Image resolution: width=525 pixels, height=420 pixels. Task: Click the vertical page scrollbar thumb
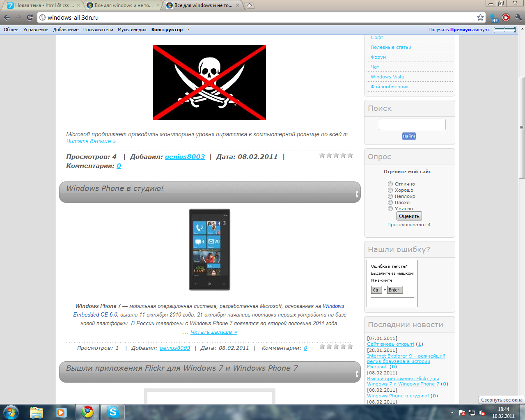click(x=522, y=127)
